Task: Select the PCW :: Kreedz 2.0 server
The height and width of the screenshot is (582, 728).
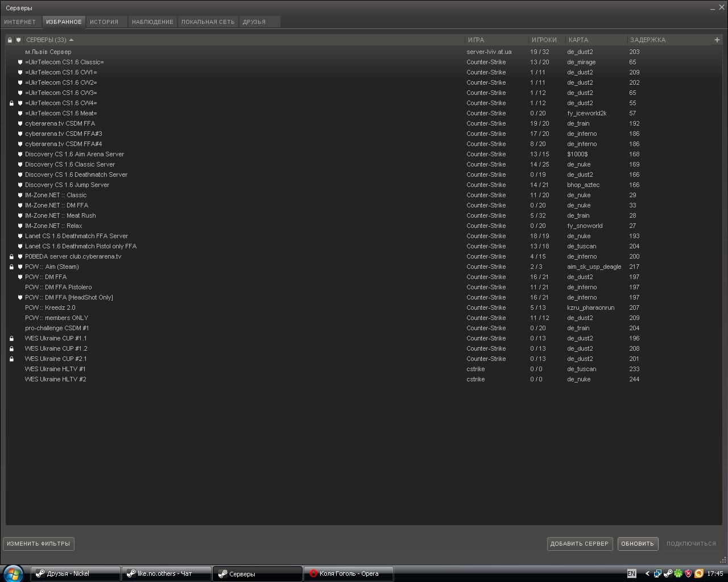Action: (x=364, y=307)
